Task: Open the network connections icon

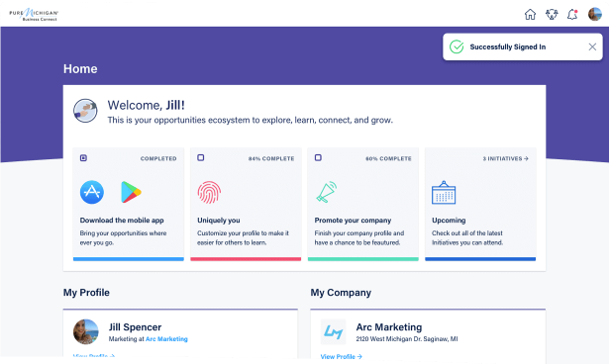Action: 552,15
